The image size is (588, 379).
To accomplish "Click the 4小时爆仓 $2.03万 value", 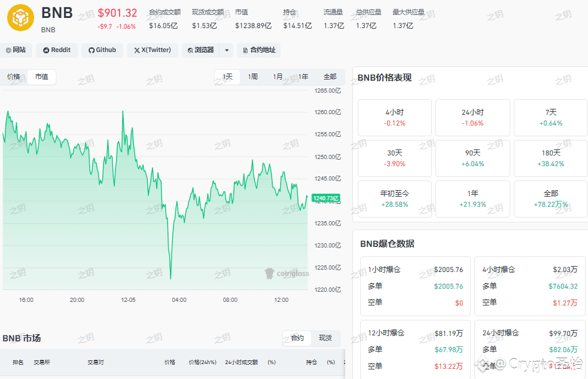I will [x=565, y=270].
